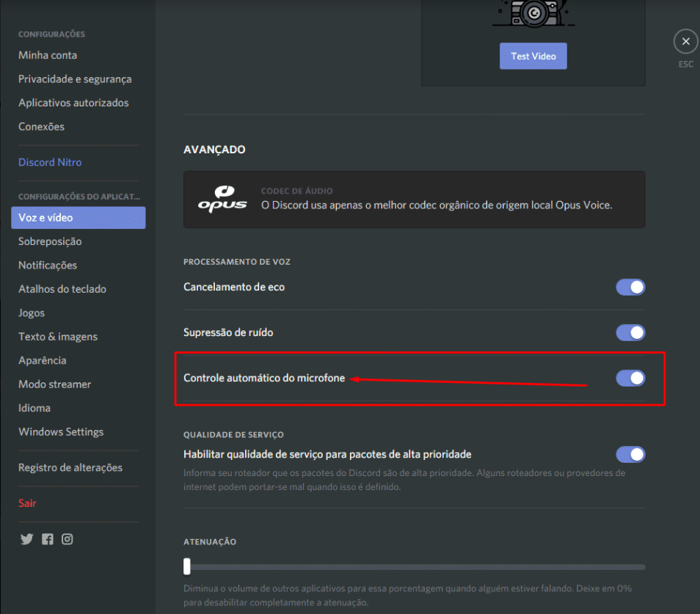
Task: Toggle Cancelamento de eco switch
Action: coord(630,287)
